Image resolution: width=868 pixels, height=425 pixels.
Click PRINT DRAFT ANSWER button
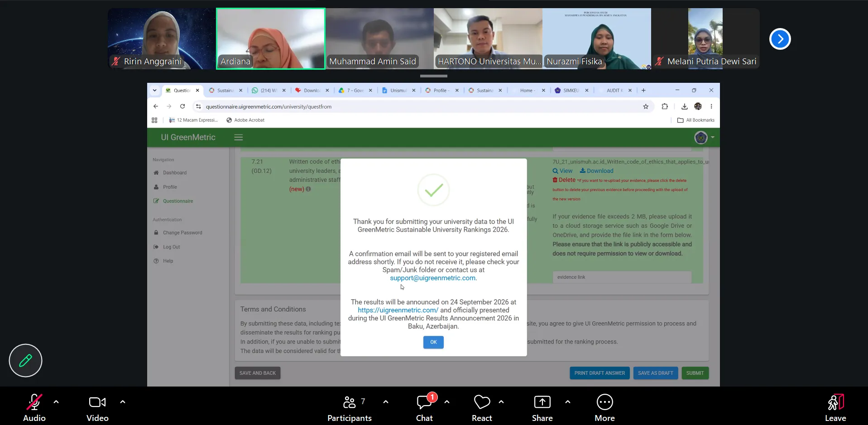point(599,373)
